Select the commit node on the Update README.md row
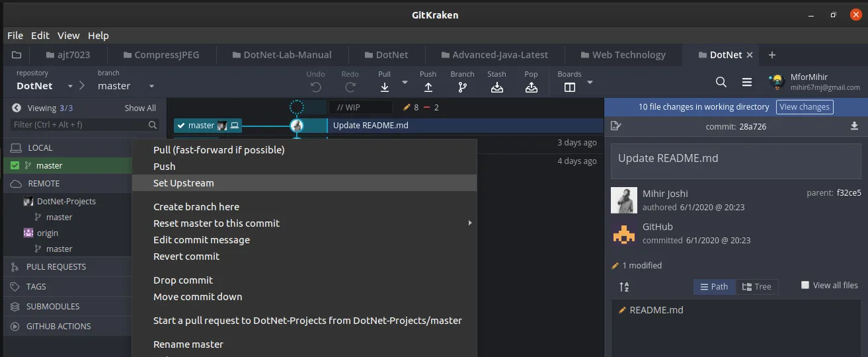 pyautogui.click(x=297, y=125)
